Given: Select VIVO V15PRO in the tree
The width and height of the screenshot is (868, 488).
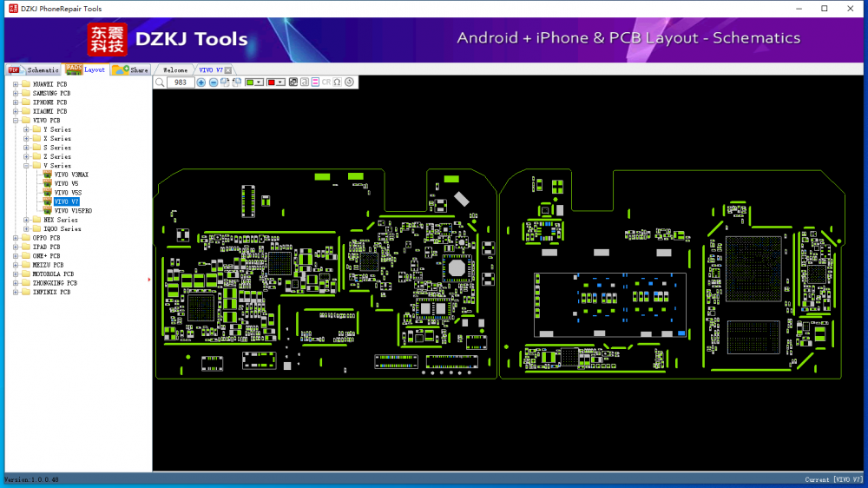Looking at the screenshot, I should click(x=73, y=211).
